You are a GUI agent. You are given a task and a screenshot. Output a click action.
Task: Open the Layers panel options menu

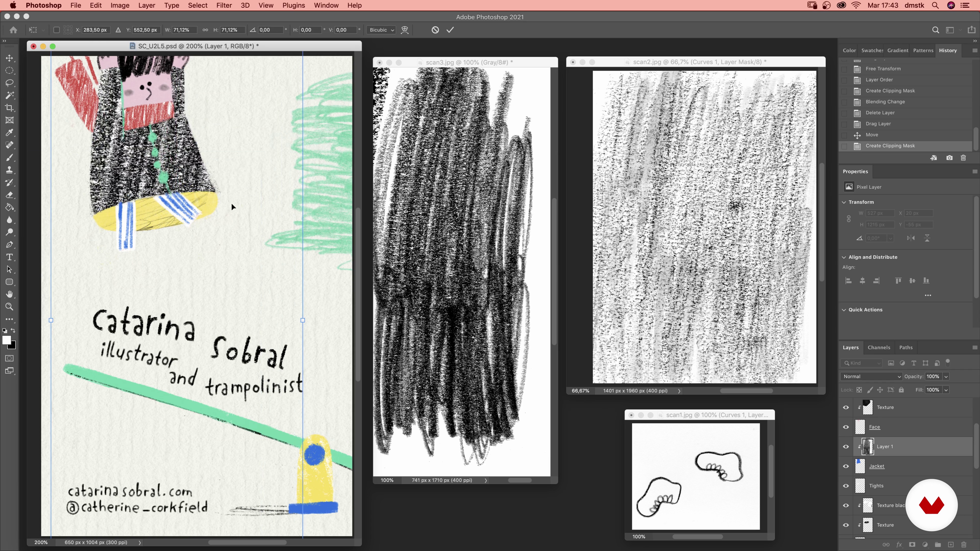975,347
